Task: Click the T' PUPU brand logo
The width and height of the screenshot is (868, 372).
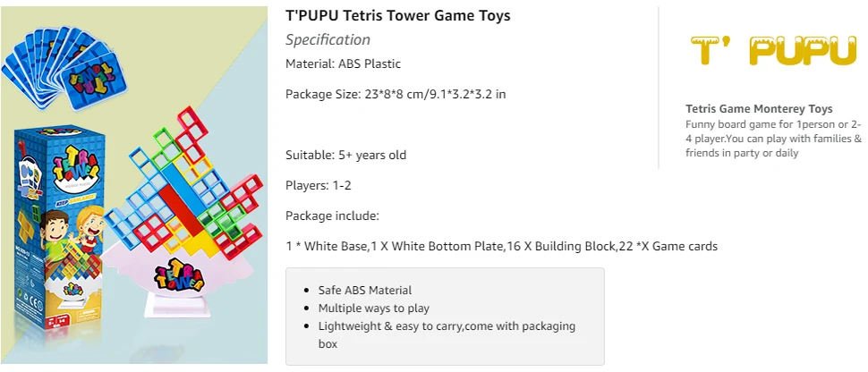Action: 773,50
